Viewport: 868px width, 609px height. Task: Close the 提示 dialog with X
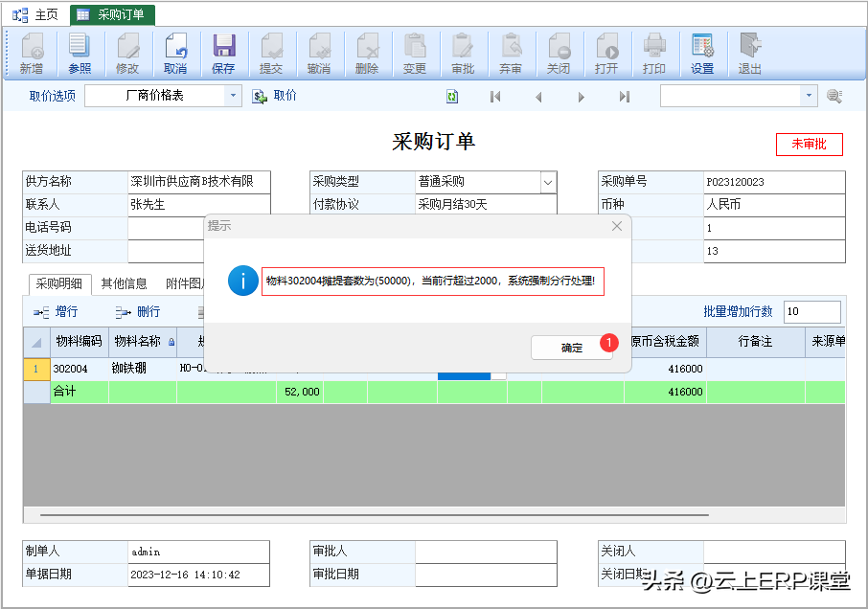617,226
